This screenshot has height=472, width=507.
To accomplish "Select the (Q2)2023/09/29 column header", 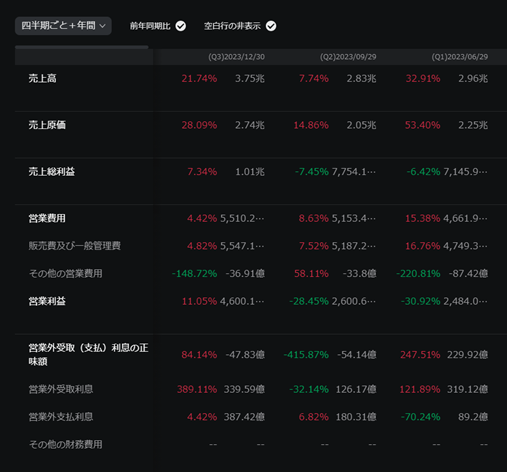I will (348, 57).
